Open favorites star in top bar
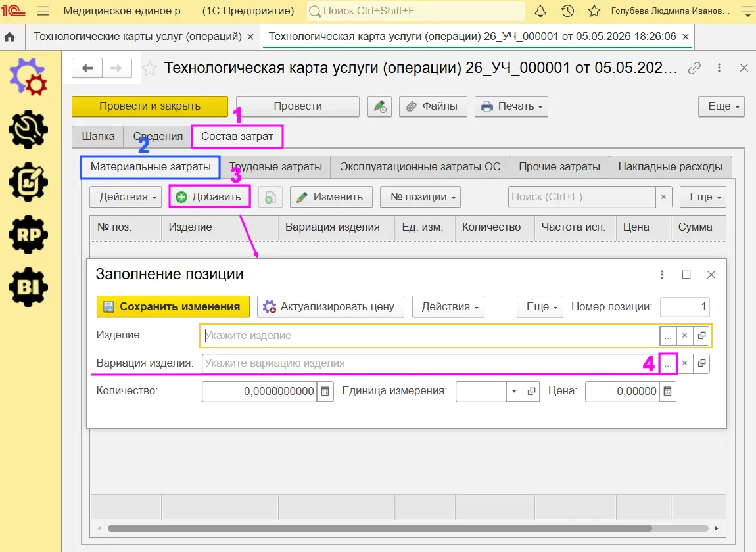This screenshot has height=552, width=756. [x=594, y=11]
